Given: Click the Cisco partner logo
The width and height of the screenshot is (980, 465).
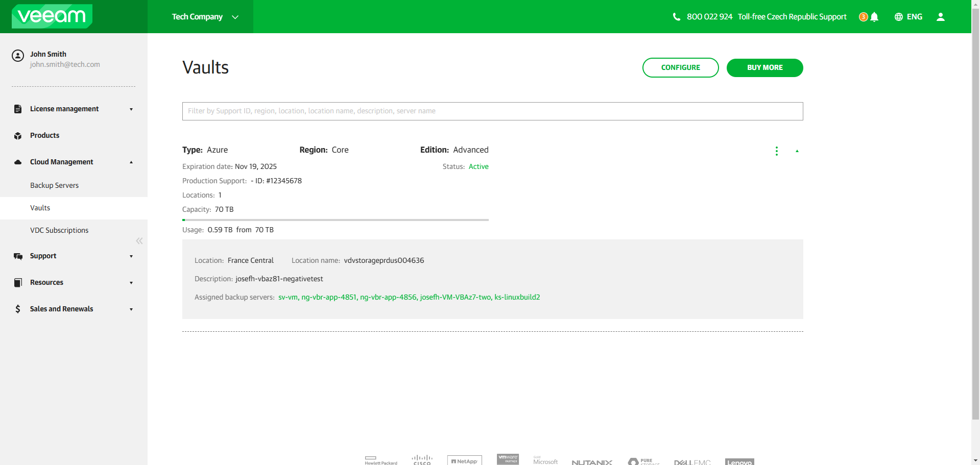Looking at the screenshot, I should click(422, 460).
